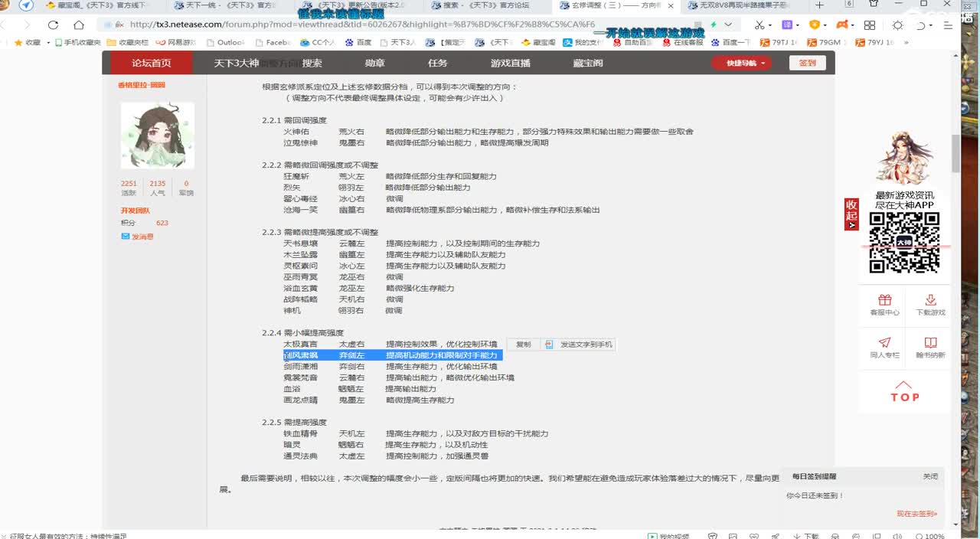This screenshot has height=539, width=980.
Task: Toggle the brightness sun icon in toolbar
Action: tap(898, 25)
